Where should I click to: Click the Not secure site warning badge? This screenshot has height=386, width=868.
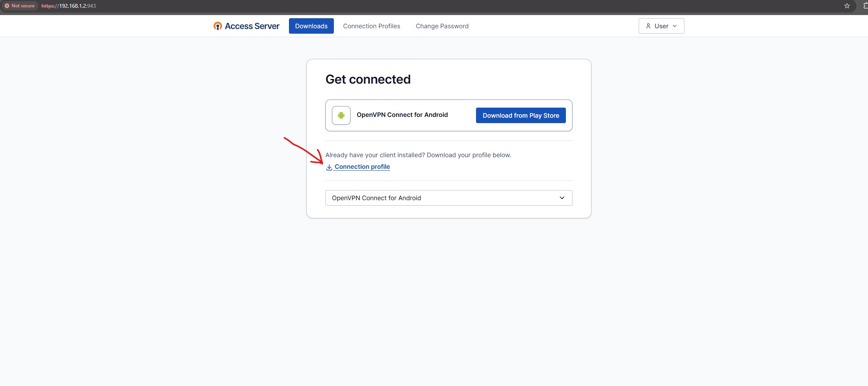(x=20, y=6)
